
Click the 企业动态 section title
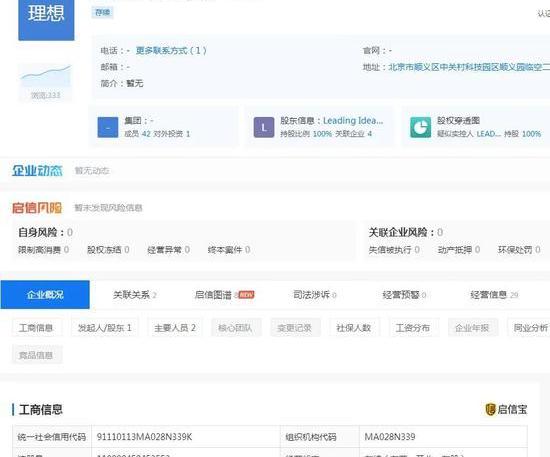click(x=37, y=170)
